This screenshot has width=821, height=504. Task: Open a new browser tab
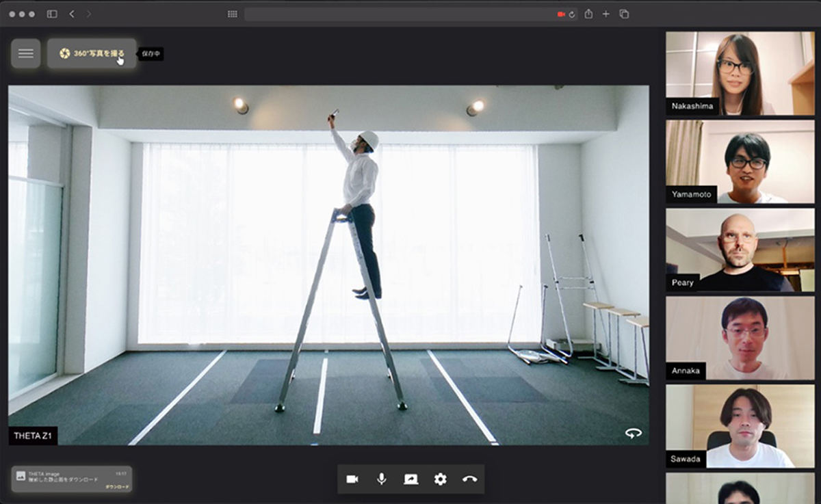tap(606, 14)
